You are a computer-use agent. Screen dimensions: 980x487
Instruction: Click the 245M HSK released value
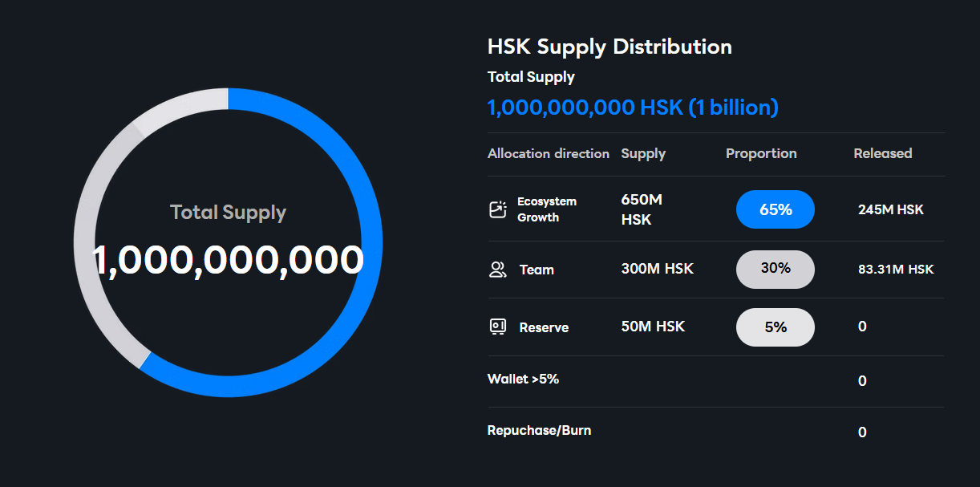pos(890,209)
